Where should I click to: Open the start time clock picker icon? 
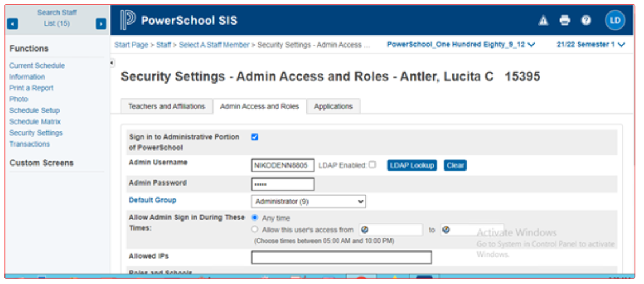tap(365, 230)
